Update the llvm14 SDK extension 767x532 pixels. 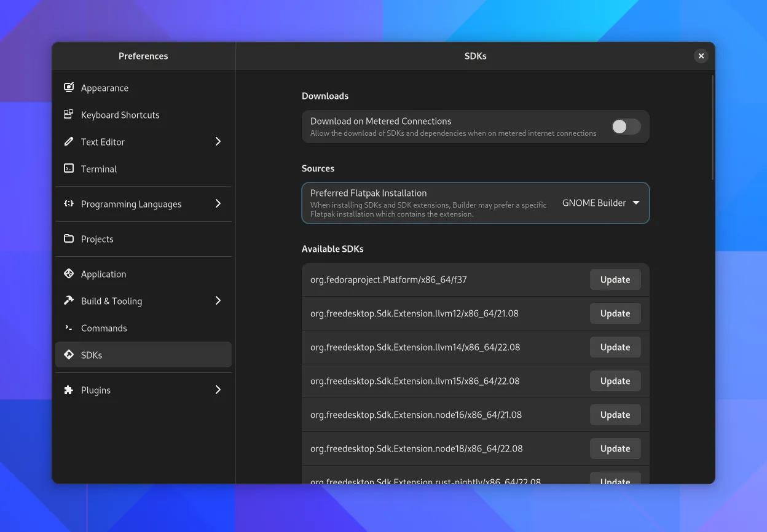coord(615,348)
